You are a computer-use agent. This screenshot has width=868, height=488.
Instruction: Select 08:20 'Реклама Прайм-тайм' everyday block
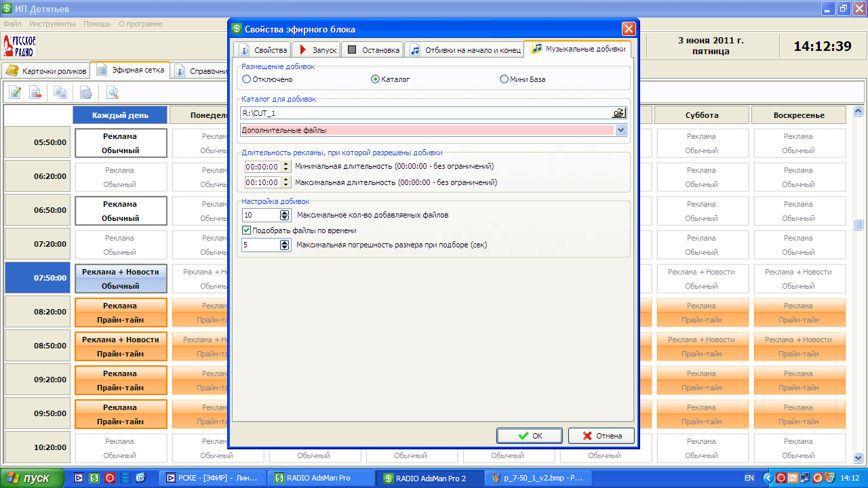(121, 312)
